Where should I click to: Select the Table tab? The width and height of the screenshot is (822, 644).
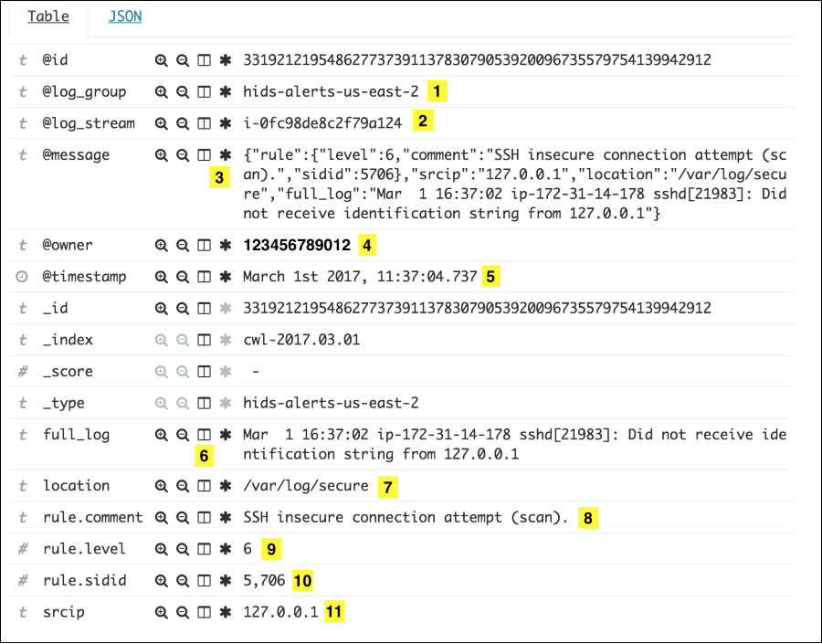(47, 16)
